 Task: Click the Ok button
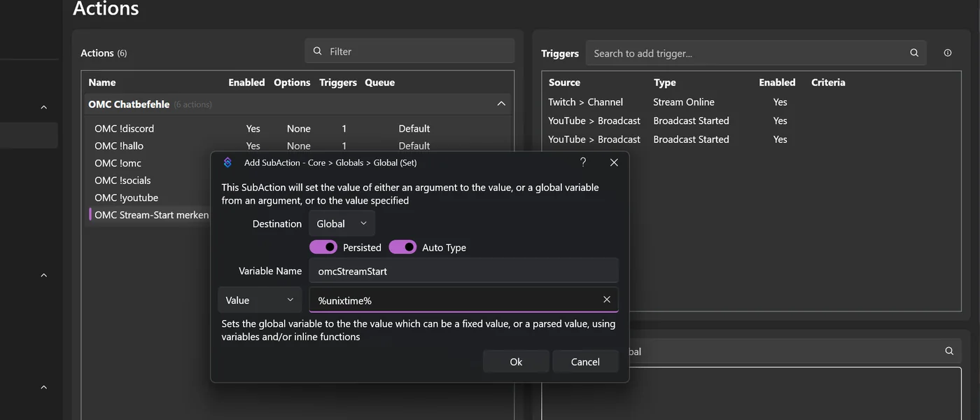pos(516,362)
